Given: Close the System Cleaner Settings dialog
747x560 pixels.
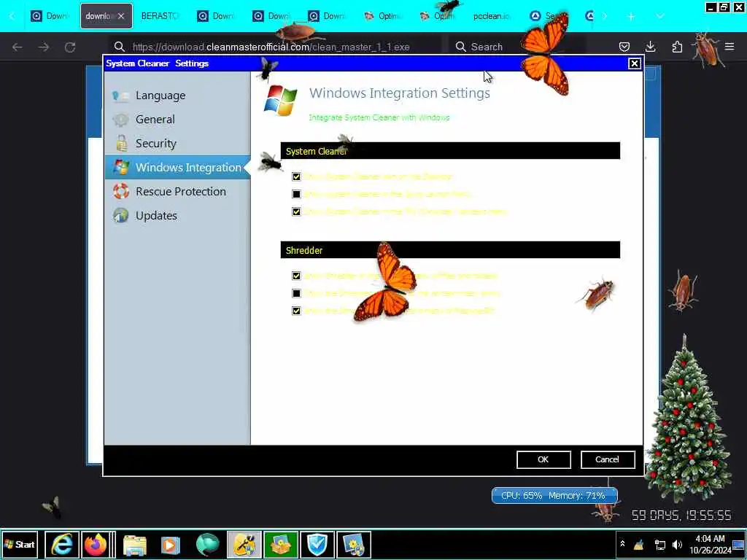Looking at the screenshot, I should (634, 63).
